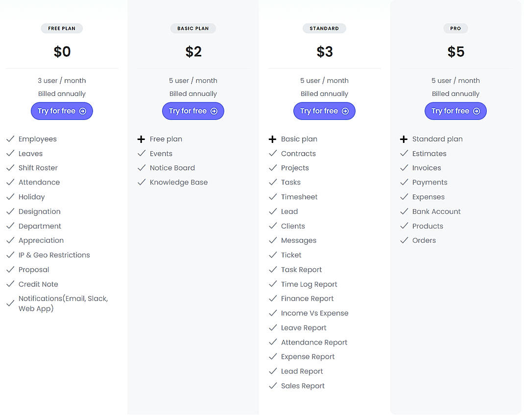Screen dimensions: 524x420
Task: Select the FREE PLAN badge
Action: click(62, 28)
